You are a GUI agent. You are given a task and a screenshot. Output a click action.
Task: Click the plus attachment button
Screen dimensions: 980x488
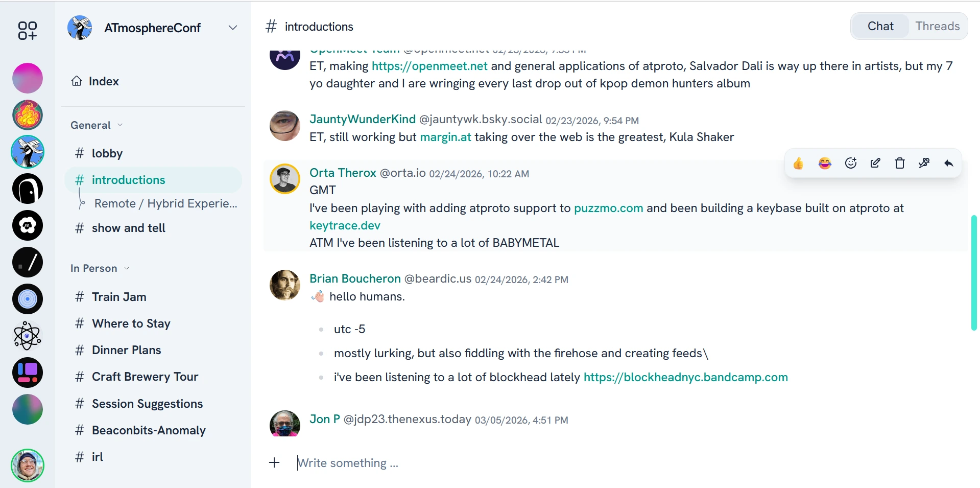click(274, 463)
